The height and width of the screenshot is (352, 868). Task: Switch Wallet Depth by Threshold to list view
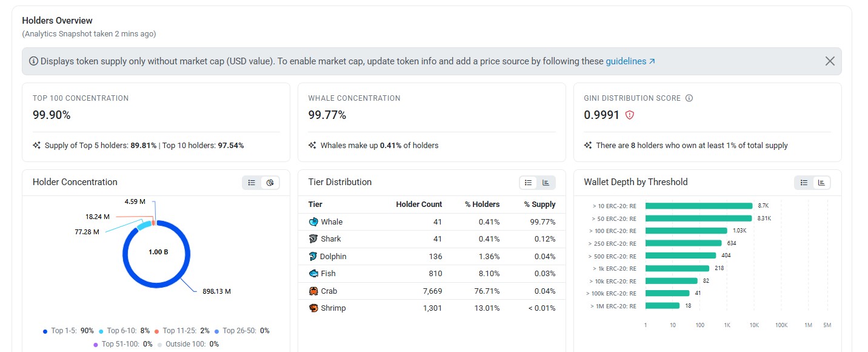point(804,183)
